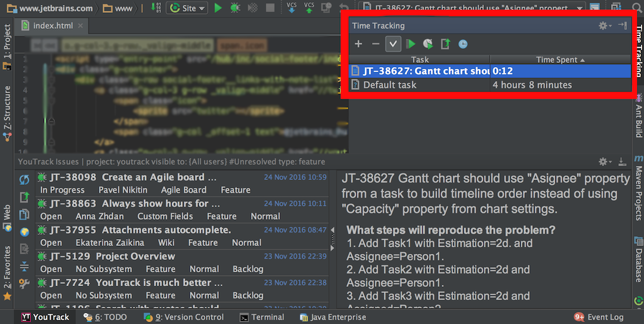Open the issue in browser globe icon

coord(24,232)
